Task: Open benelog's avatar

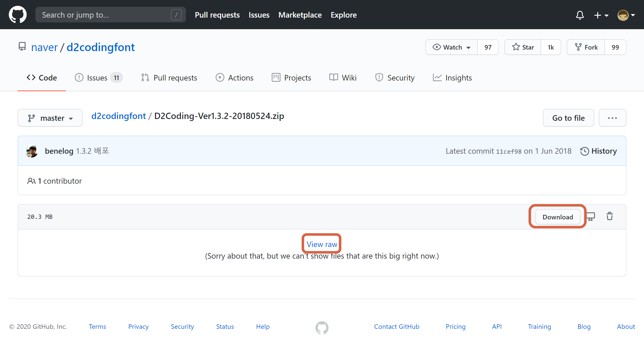Action: point(32,151)
